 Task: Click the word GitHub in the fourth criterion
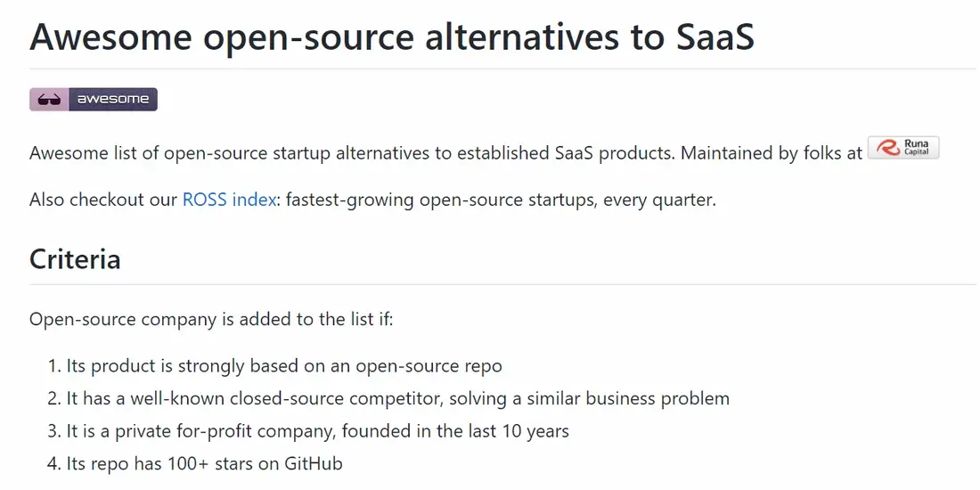[314, 464]
